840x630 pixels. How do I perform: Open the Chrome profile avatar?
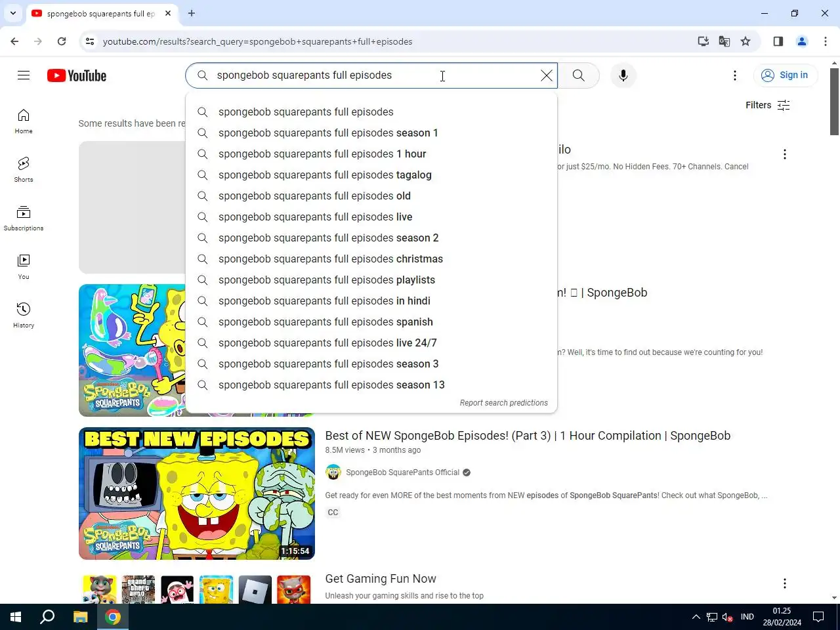[802, 41]
